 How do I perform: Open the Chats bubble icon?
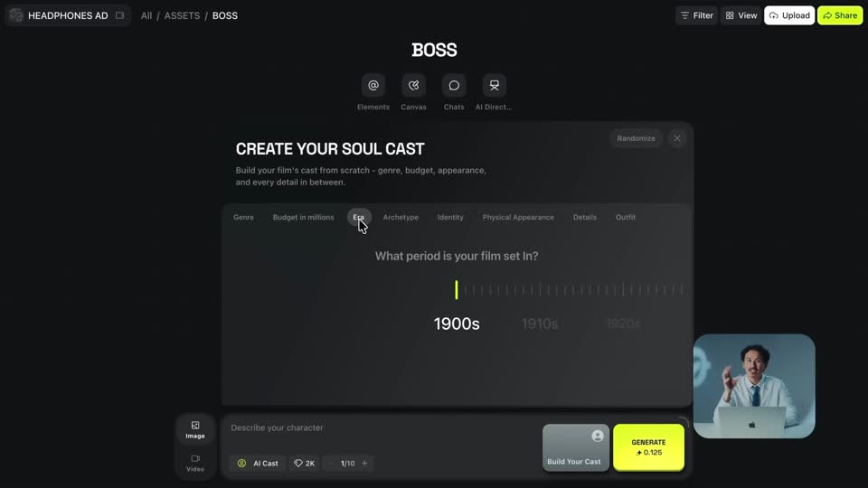454,86
